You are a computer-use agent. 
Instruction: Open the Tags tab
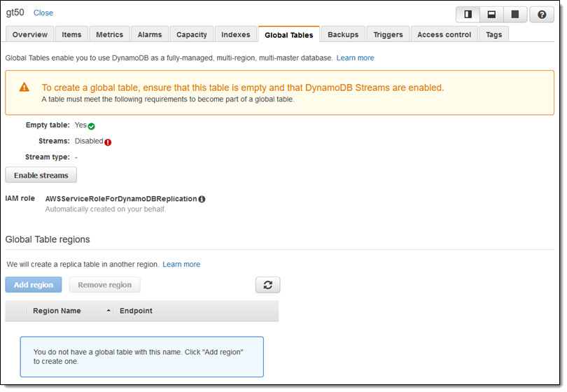(x=494, y=35)
